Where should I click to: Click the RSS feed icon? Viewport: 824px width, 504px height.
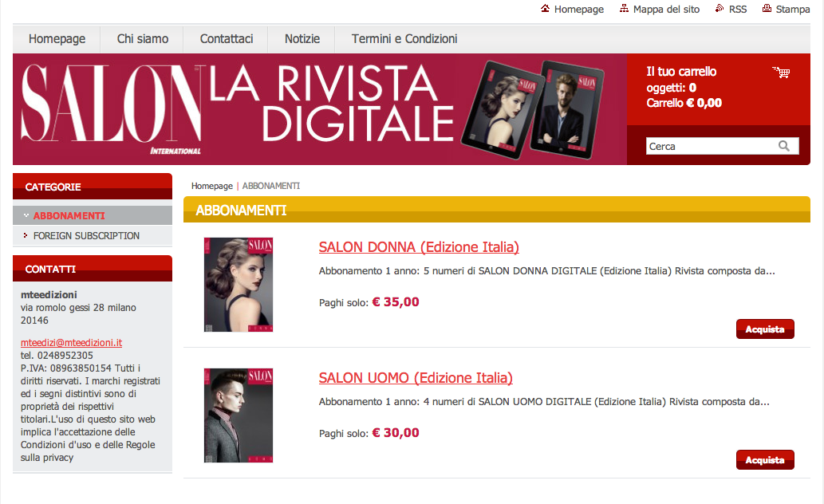720,9
